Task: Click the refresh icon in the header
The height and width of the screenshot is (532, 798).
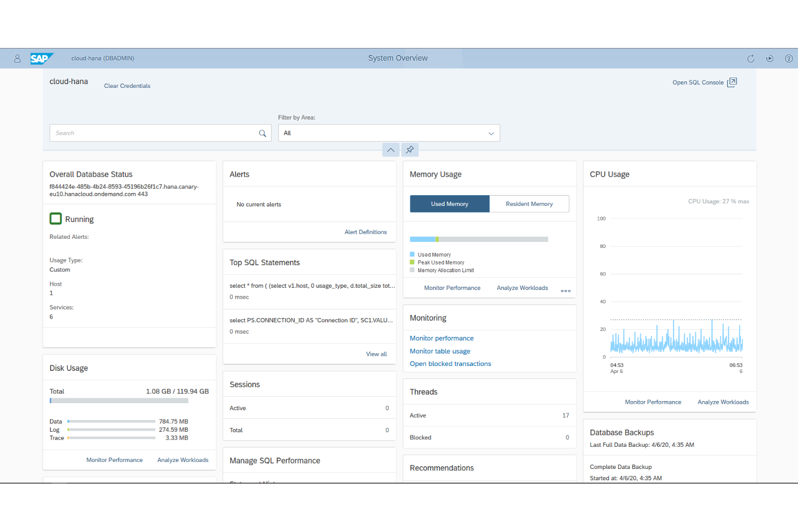Action: (x=751, y=58)
